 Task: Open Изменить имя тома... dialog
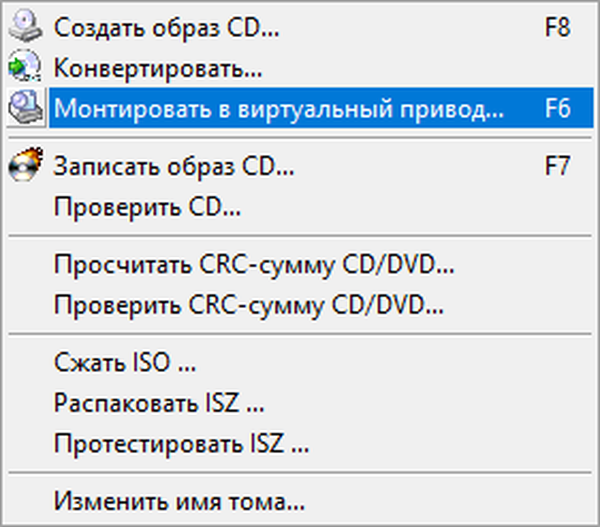click(300, 501)
